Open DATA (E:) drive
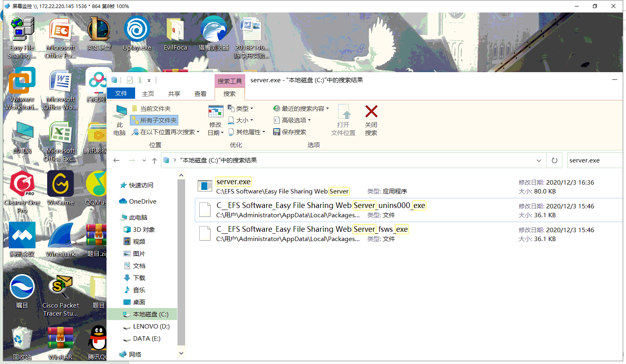626x364 pixels. tap(142, 339)
